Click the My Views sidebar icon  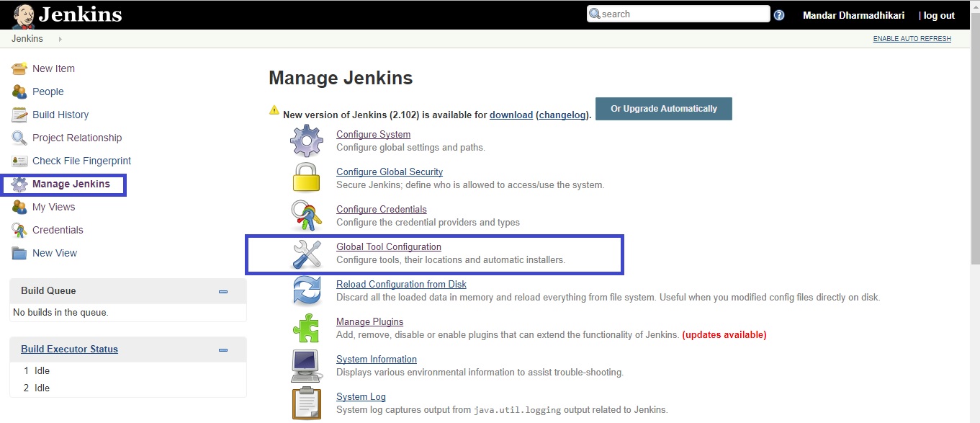(x=19, y=207)
